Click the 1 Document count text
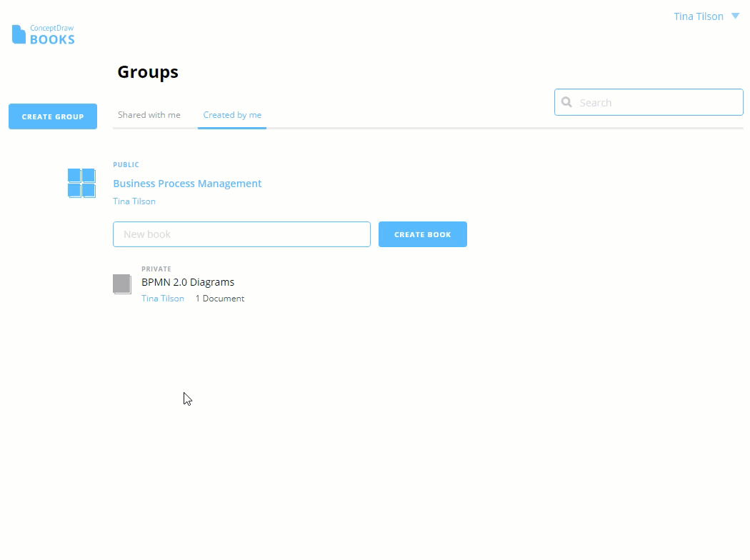This screenshot has height=560, width=750. pos(219,299)
